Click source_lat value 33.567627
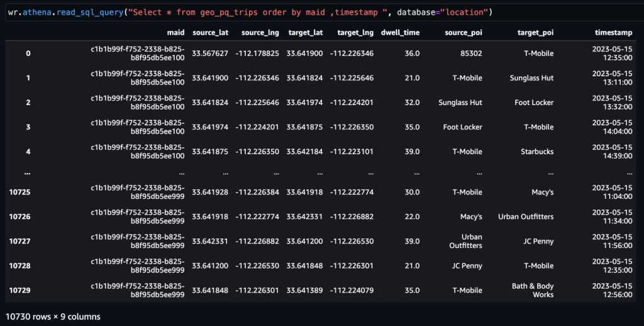This screenshot has width=644, height=326. (210, 53)
